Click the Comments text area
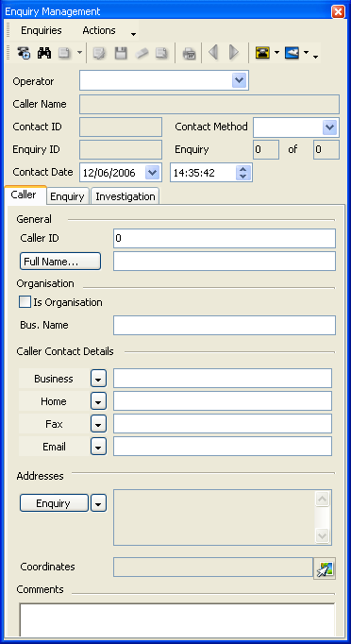The image size is (351, 644). pyautogui.click(x=177, y=619)
